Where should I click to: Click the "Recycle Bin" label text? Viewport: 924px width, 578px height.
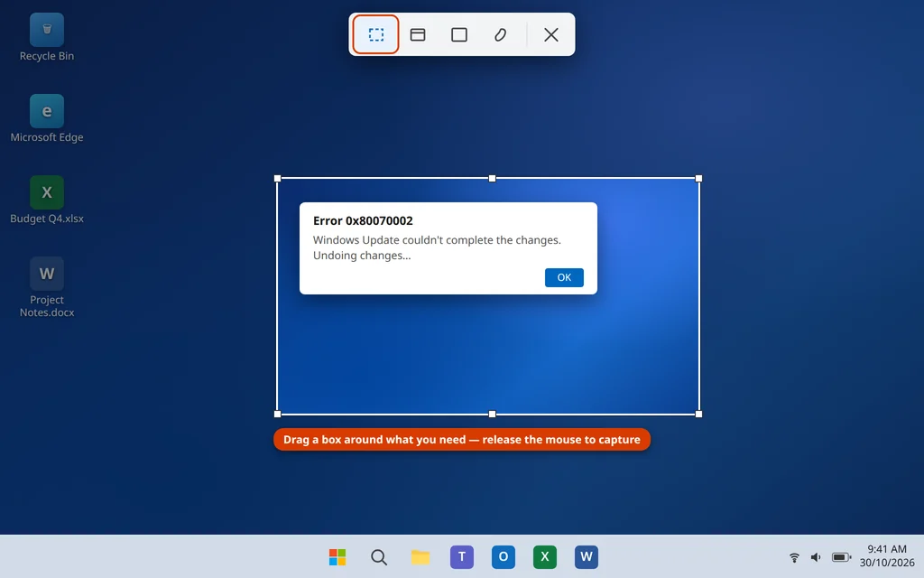tap(47, 56)
